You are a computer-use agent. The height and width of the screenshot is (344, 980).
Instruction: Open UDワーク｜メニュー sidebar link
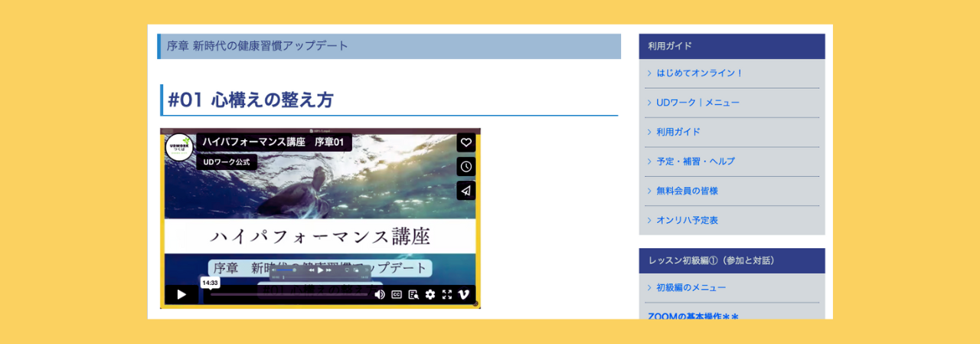pyautogui.click(x=697, y=103)
